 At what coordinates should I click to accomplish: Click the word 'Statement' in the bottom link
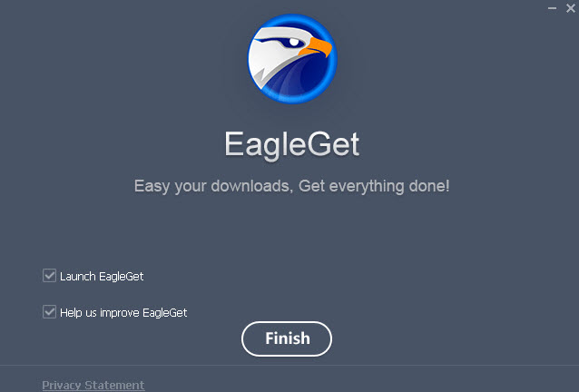click(114, 386)
